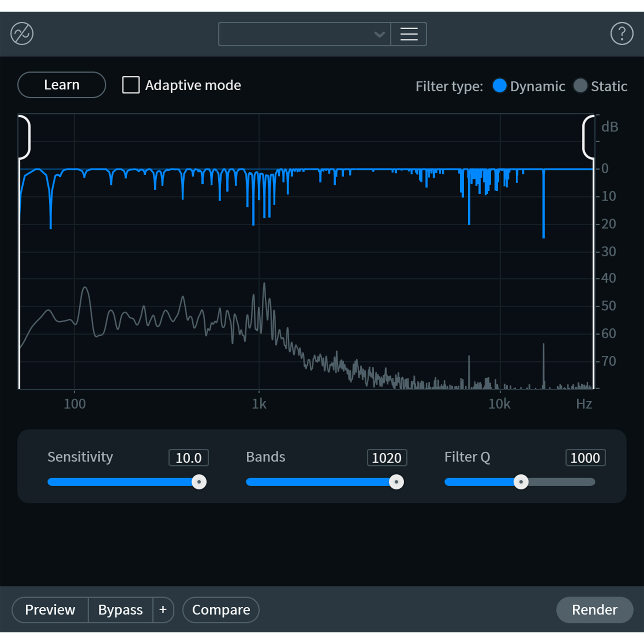Click the De-hum module logo icon
The height and width of the screenshot is (644, 644).
(x=22, y=34)
